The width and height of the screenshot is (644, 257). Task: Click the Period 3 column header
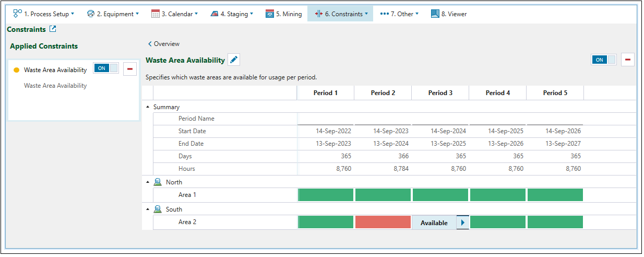tap(440, 93)
